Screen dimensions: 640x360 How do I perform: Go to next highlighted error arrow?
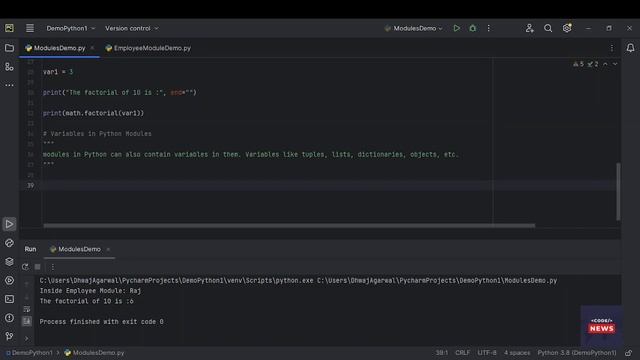tap(615, 64)
